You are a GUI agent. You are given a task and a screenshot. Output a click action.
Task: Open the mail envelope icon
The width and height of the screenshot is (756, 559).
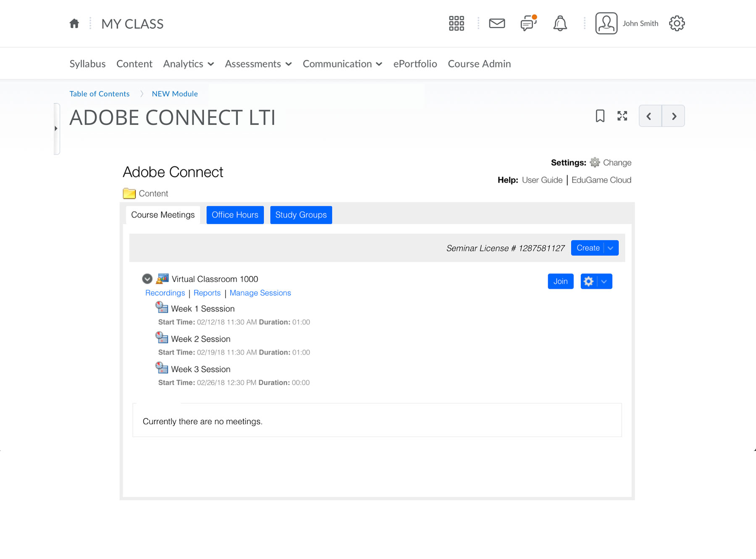point(497,24)
